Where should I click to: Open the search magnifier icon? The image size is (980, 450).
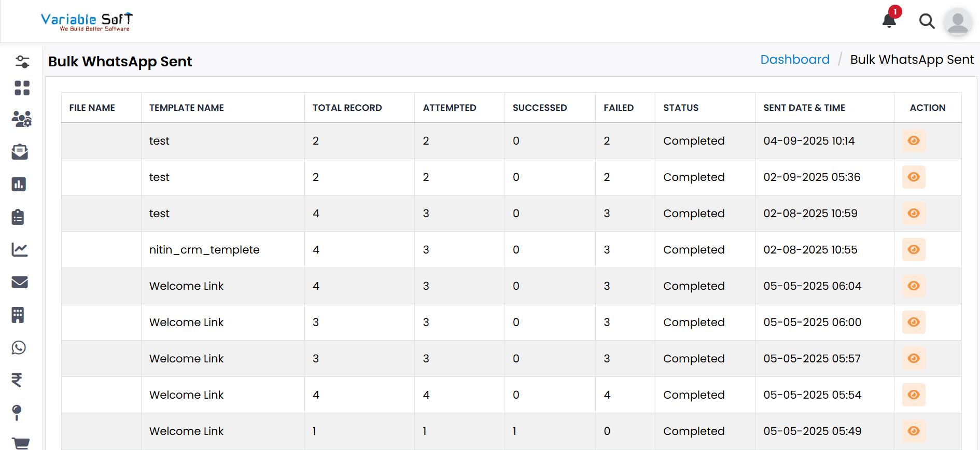pyautogui.click(x=927, y=21)
